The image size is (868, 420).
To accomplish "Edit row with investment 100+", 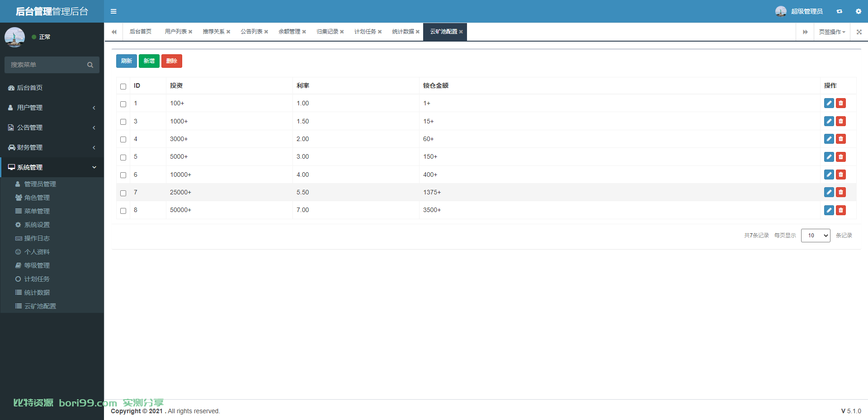I will 829,103.
